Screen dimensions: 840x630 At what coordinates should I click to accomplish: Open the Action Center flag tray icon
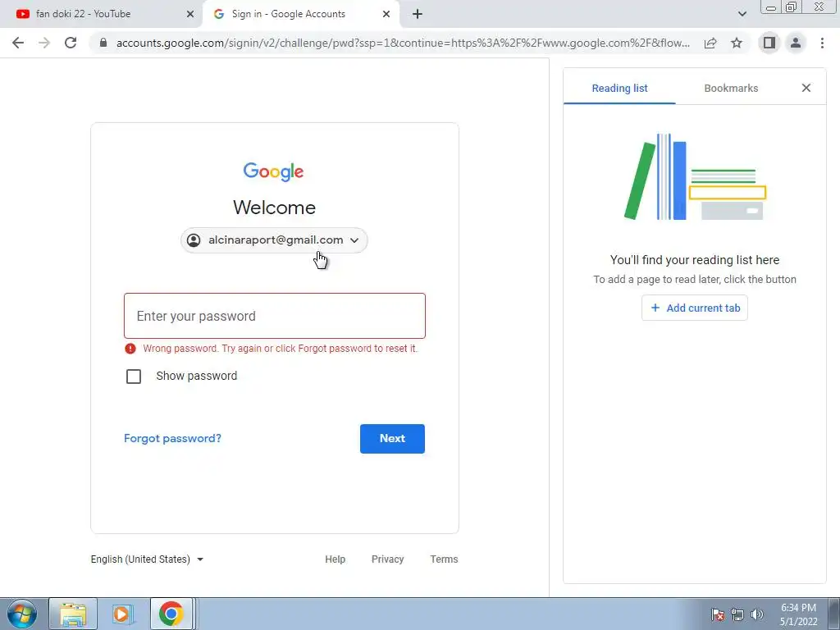[718, 614]
